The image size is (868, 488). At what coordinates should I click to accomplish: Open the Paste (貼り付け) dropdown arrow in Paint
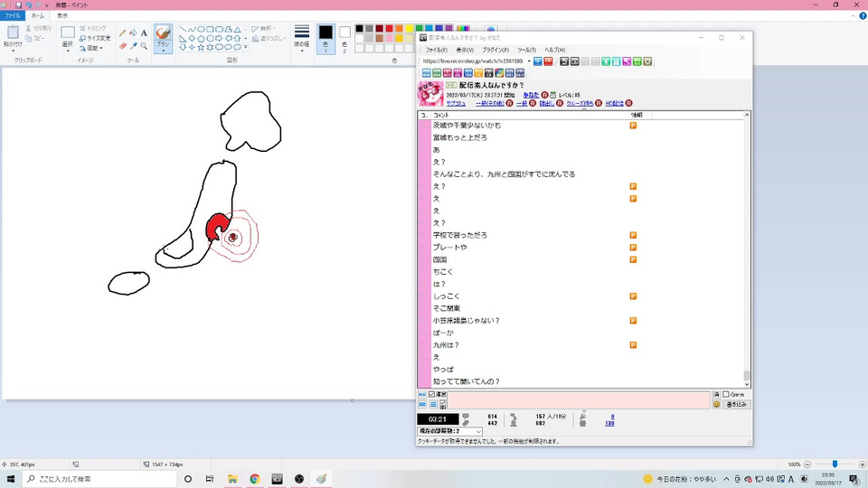pos(13,51)
